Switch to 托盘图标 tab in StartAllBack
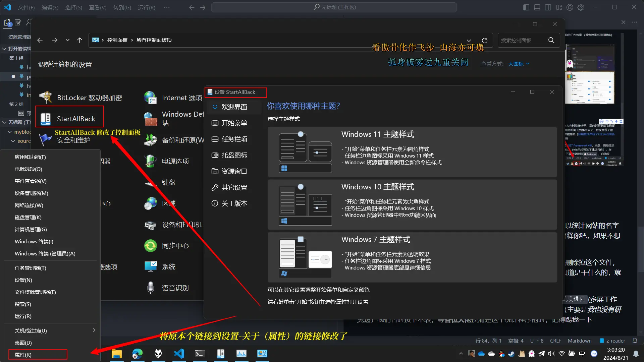 (x=234, y=155)
